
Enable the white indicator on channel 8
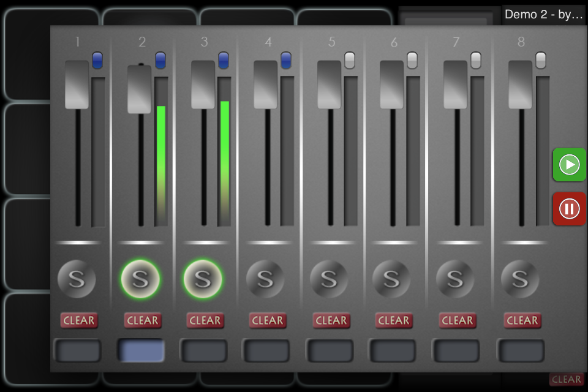tap(541, 60)
